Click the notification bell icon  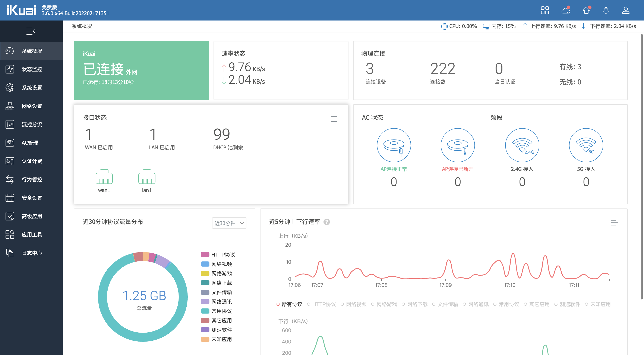tap(606, 10)
